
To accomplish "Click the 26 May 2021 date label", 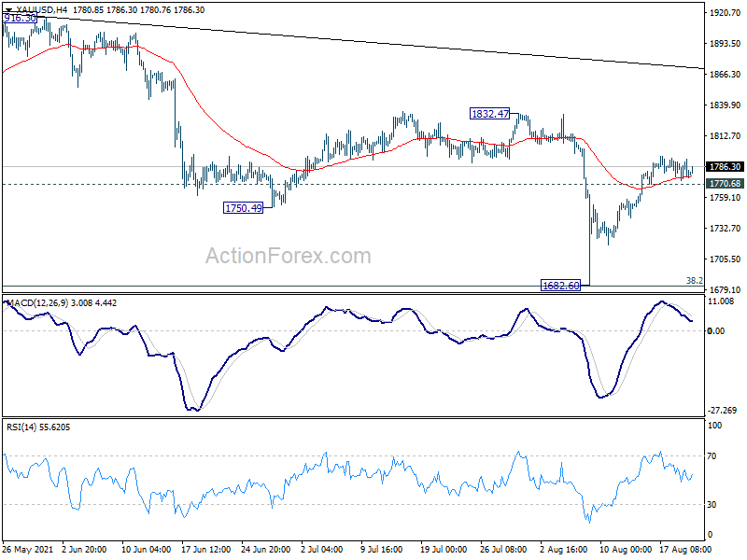I will (x=28, y=549).
